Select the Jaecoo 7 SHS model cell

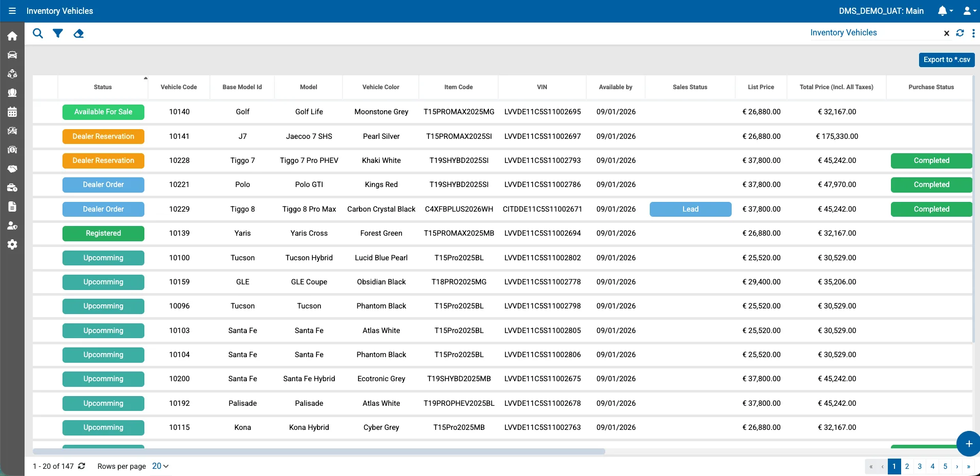309,136
